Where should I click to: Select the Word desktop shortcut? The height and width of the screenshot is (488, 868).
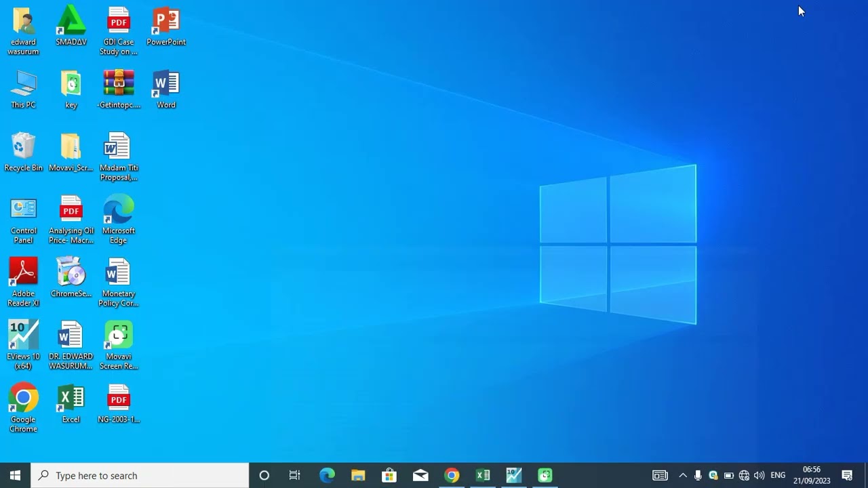pos(166,89)
